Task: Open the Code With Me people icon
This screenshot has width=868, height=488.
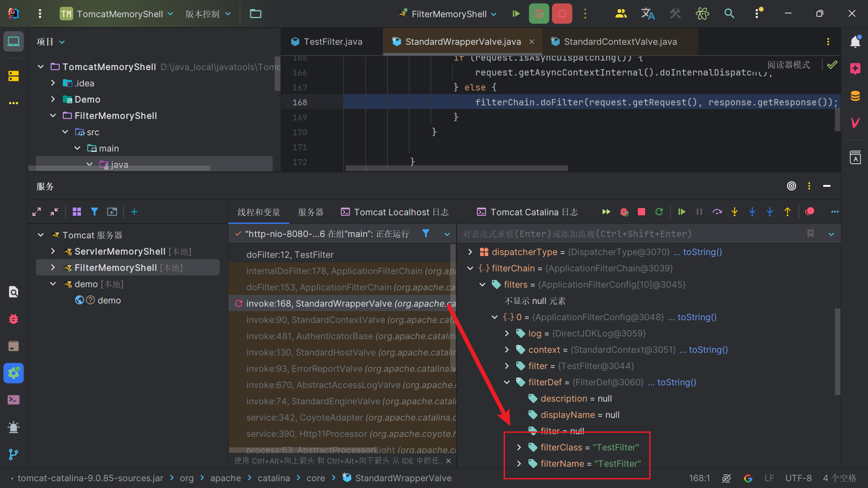Action: coord(621,14)
